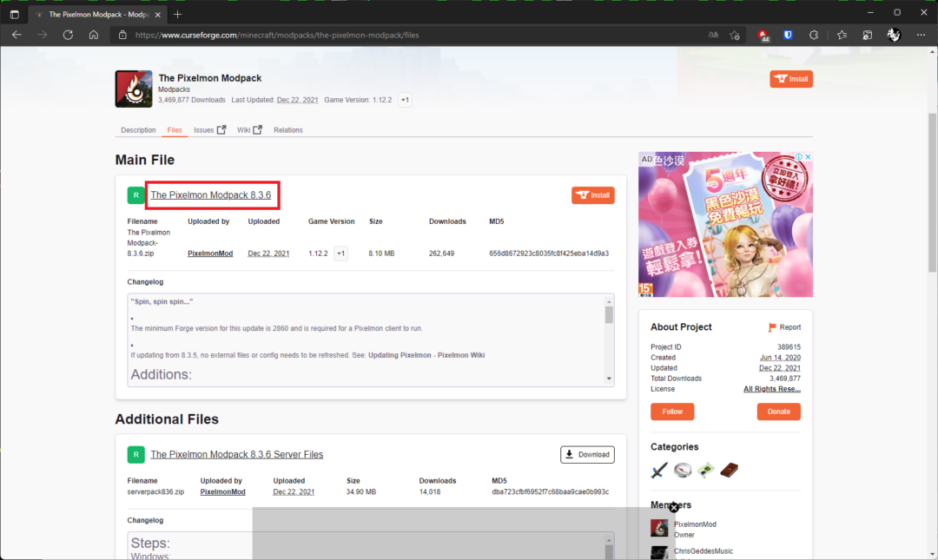Image resolution: width=938 pixels, height=560 pixels.
Task: Open PixelmonMod owner member profile
Action: (x=695, y=524)
